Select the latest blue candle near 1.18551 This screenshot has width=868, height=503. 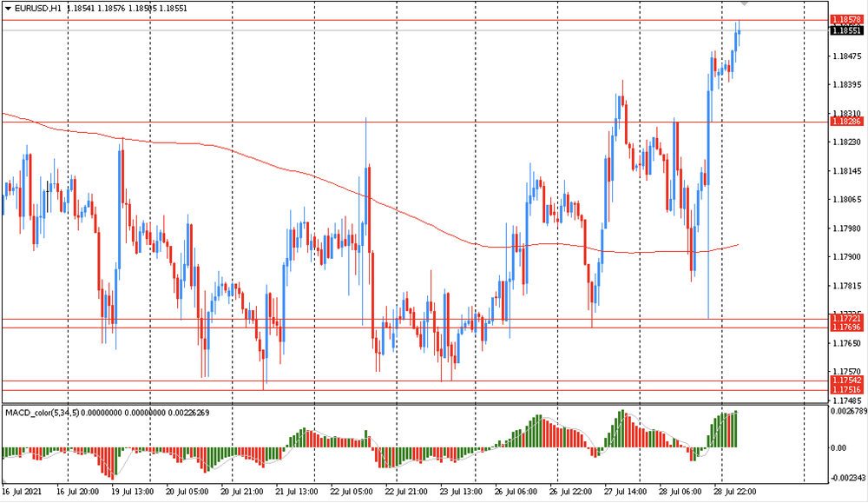point(739,33)
